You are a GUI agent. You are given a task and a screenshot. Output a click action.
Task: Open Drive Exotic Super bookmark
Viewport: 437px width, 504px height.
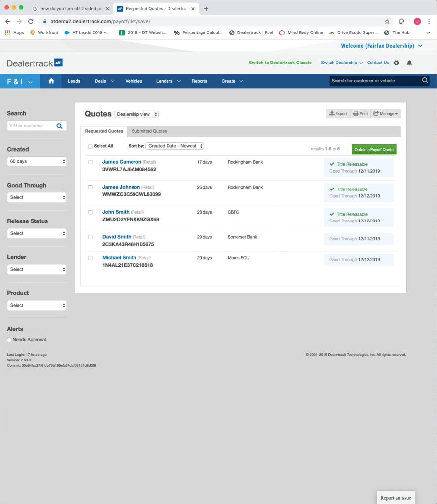pos(354,33)
